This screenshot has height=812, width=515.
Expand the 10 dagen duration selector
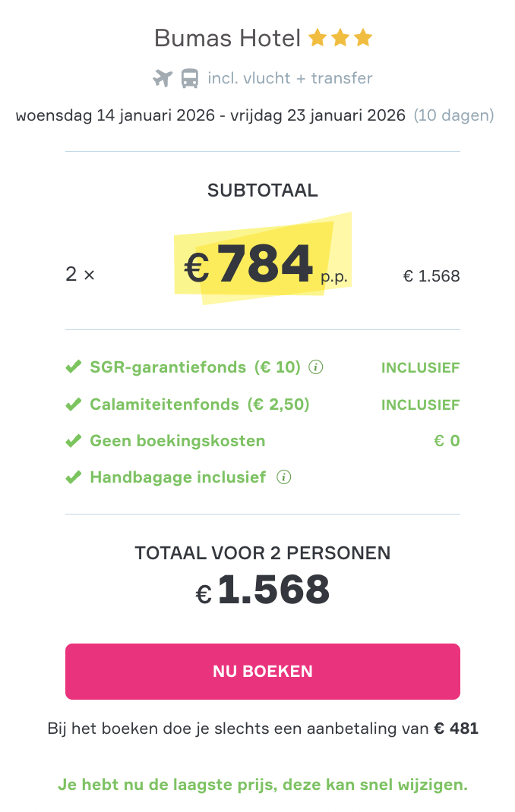pyautogui.click(x=453, y=115)
